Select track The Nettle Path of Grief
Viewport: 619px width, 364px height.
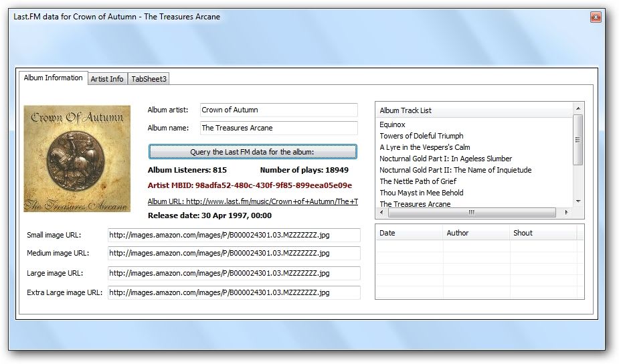tap(418, 181)
